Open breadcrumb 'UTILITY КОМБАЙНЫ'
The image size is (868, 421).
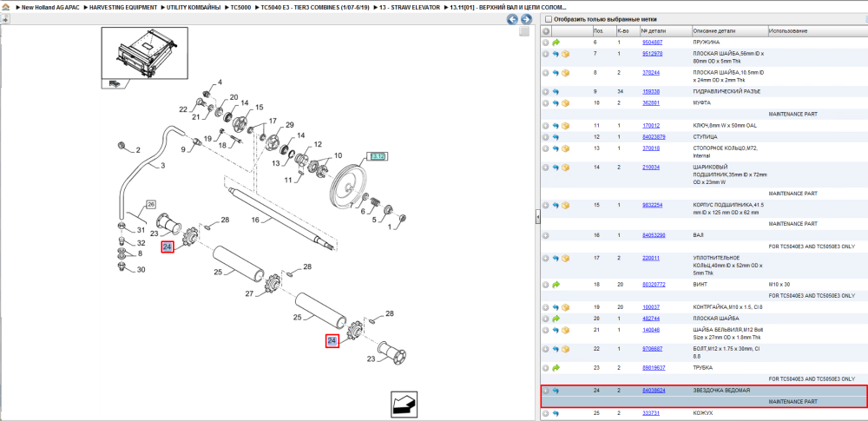(194, 8)
